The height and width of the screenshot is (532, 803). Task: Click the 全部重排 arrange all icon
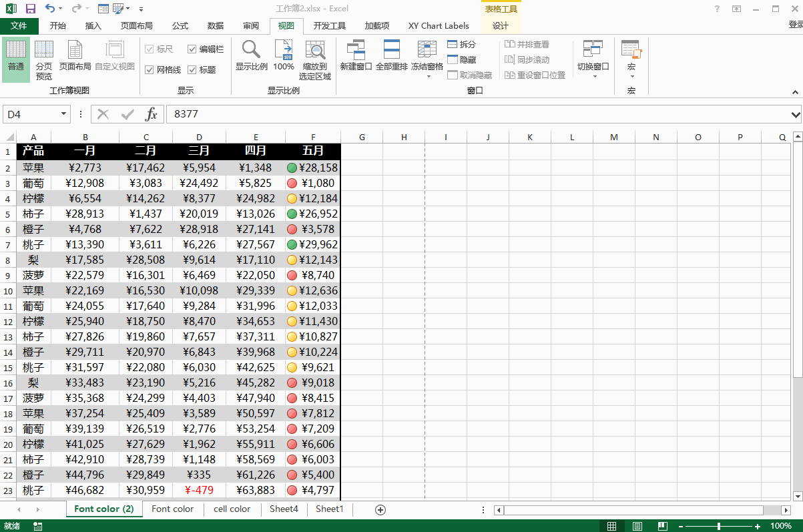point(391,56)
